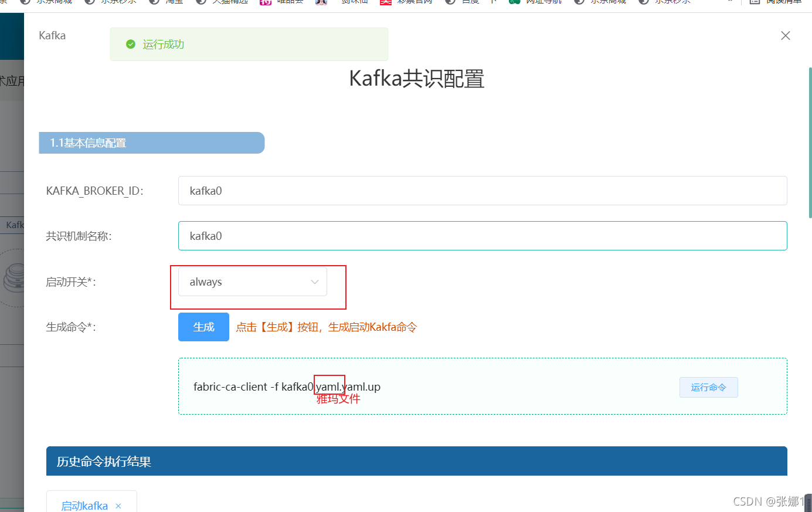Click the Kafka drawer title text

pos(52,36)
